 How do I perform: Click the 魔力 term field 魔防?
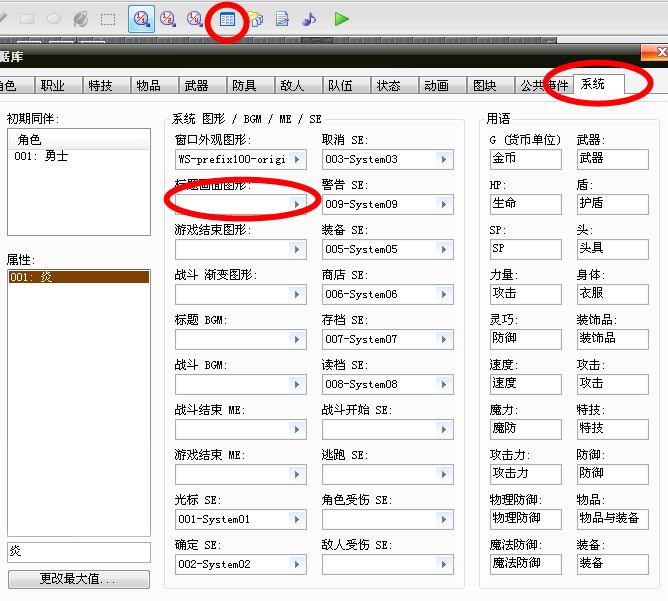point(525,429)
